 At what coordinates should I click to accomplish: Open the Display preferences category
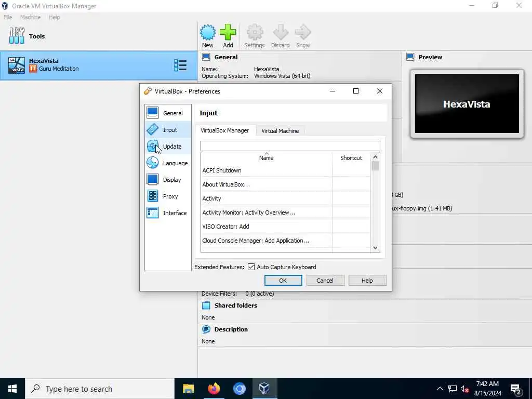(x=168, y=179)
